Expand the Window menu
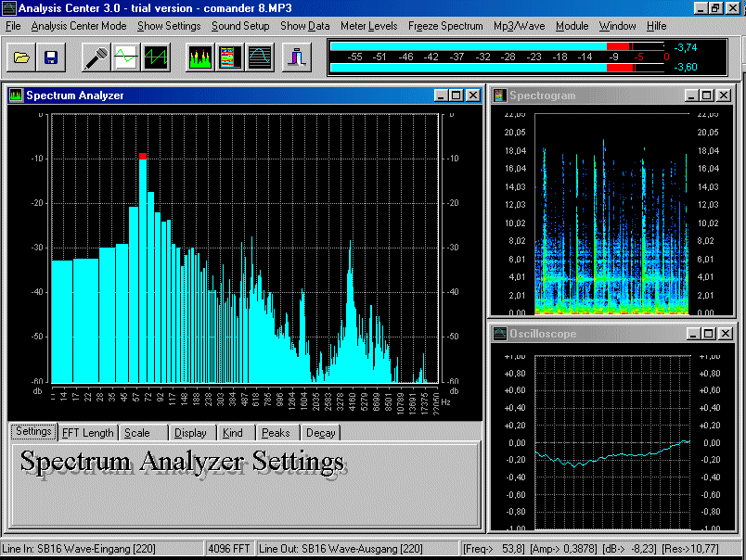This screenshot has height=560, width=746. click(616, 26)
